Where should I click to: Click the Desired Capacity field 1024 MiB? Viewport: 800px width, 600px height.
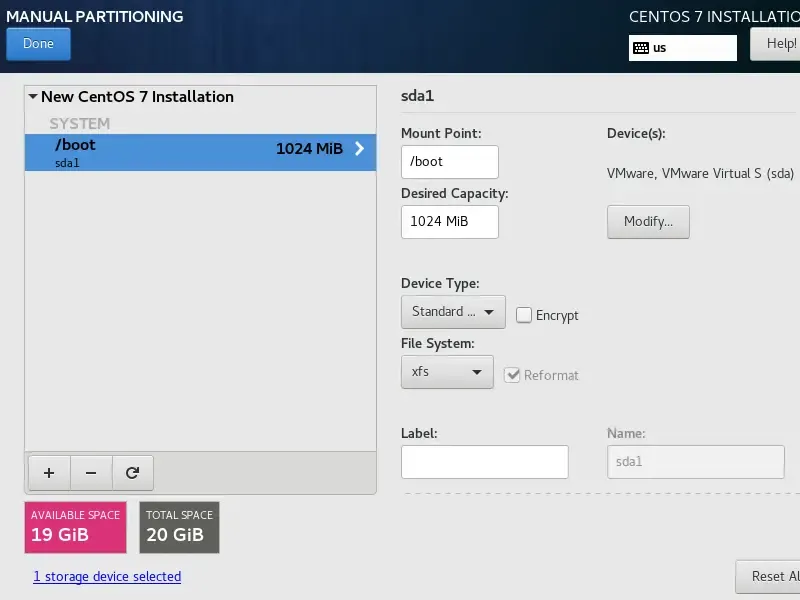pyautogui.click(x=449, y=222)
